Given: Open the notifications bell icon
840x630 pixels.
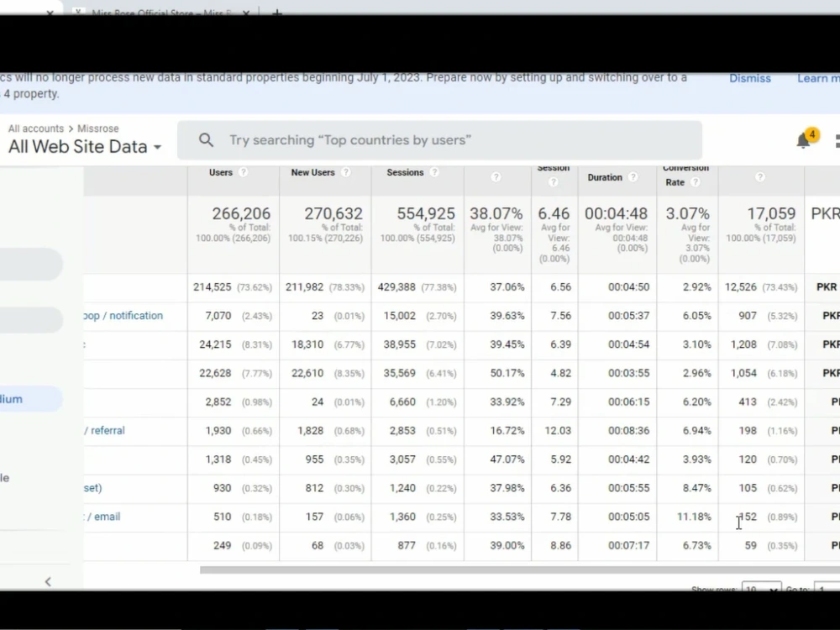Looking at the screenshot, I should 803,141.
